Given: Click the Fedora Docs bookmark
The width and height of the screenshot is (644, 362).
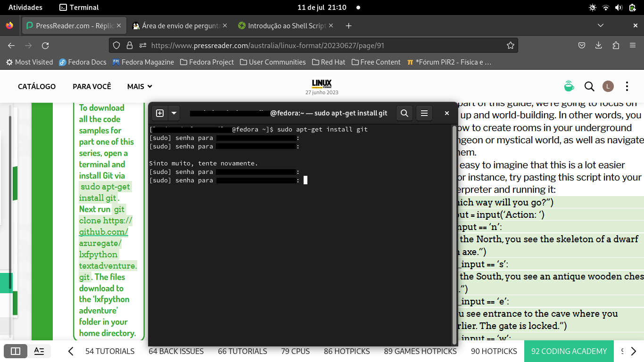Looking at the screenshot, I should (x=83, y=62).
